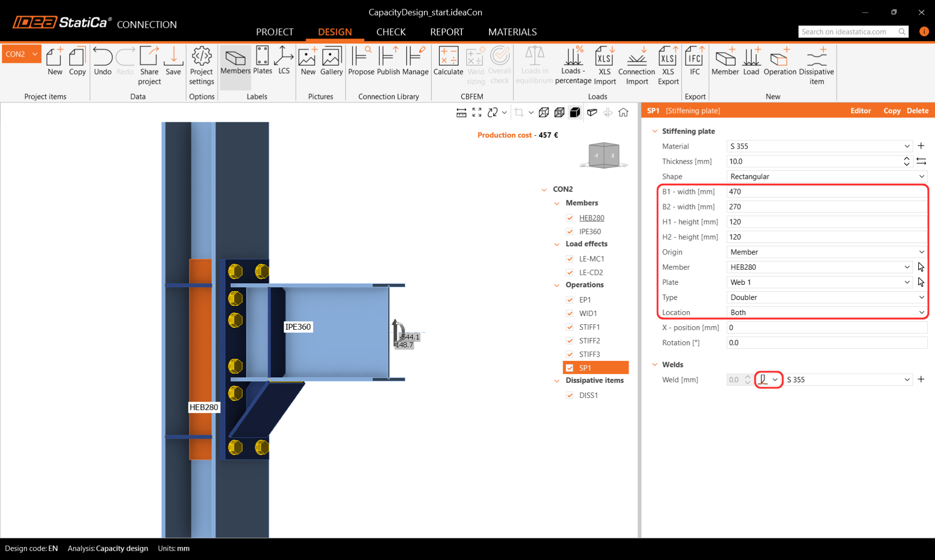
Task: Click the zoom-to-fit view icon
Action: click(477, 112)
